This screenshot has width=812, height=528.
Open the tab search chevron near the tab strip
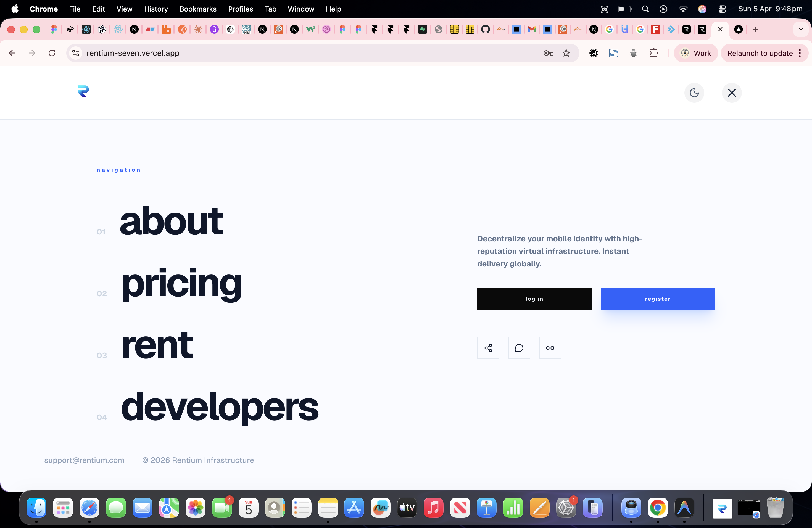[x=801, y=29]
